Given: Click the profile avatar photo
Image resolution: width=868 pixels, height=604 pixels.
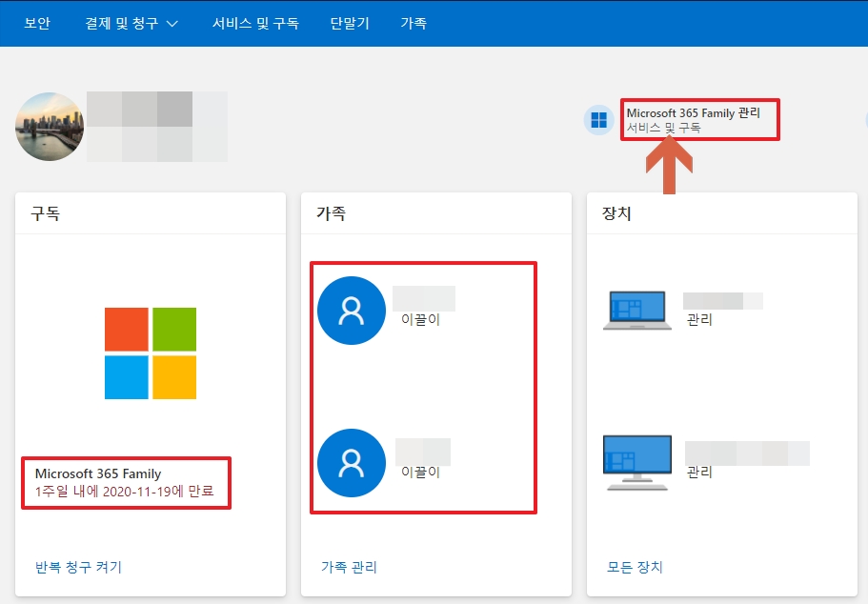Looking at the screenshot, I should click(x=50, y=127).
